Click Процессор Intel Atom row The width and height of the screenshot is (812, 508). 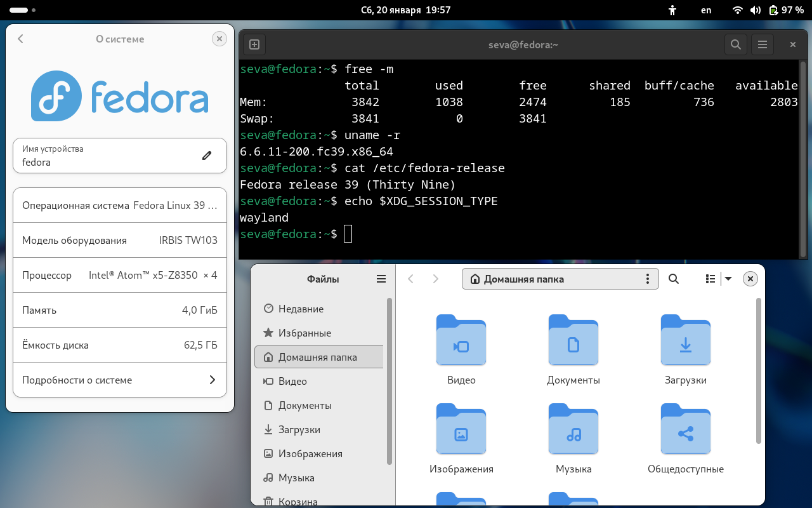coord(120,275)
